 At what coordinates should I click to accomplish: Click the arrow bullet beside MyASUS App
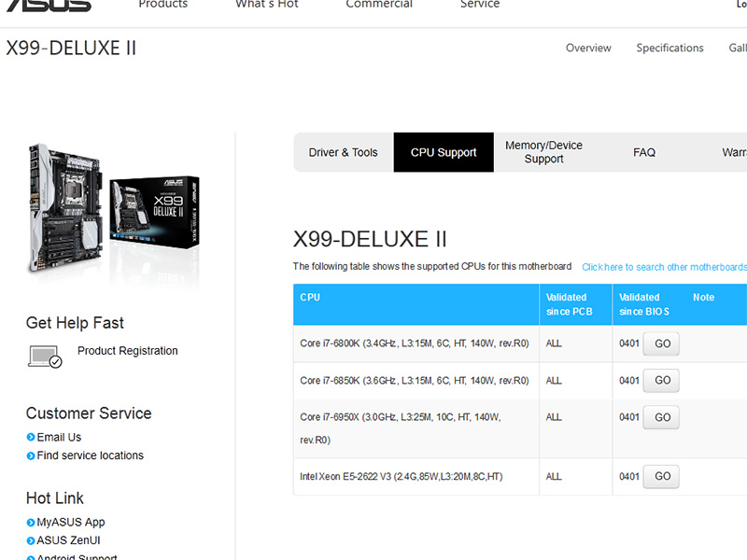[x=31, y=523]
